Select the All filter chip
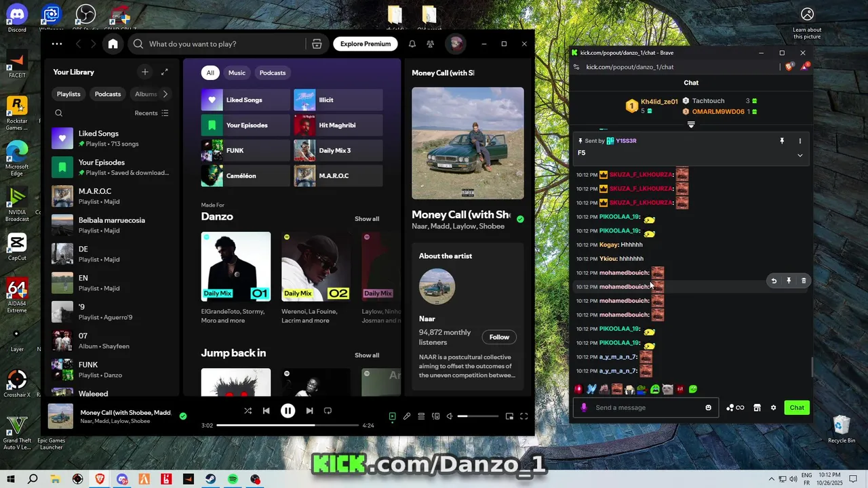 pos(210,73)
